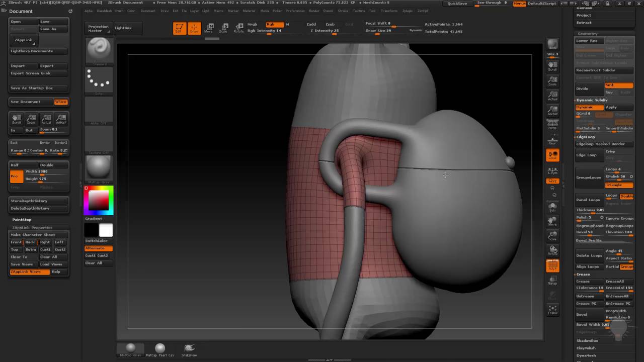Expand the DynaMesh section
644x362 pixels.
point(586,355)
